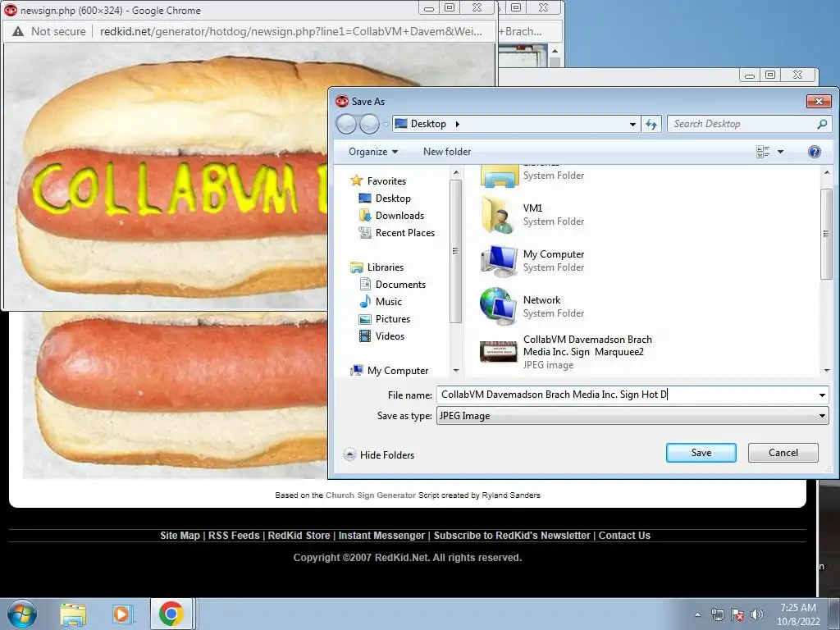Image resolution: width=840 pixels, height=630 pixels.
Task: Open the File name dropdown arrow
Action: (822, 395)
